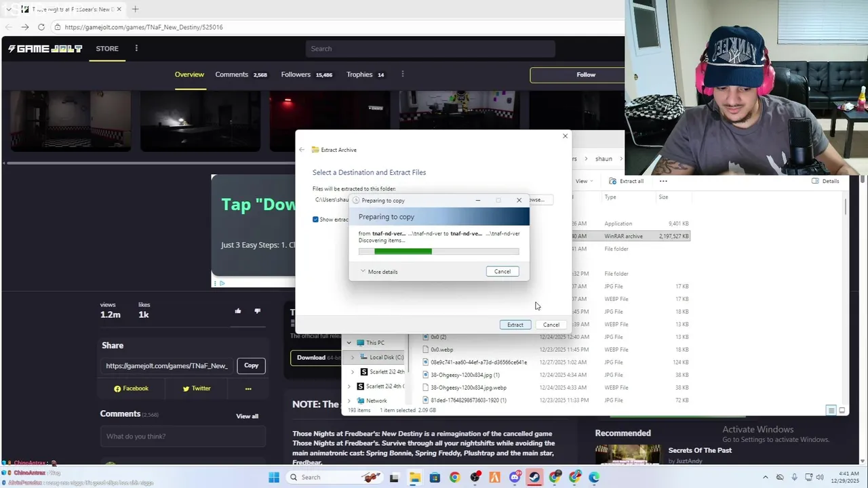This screenshot has height=488, width=868.
Task: Share the game on Facebook
Action: 131,388
